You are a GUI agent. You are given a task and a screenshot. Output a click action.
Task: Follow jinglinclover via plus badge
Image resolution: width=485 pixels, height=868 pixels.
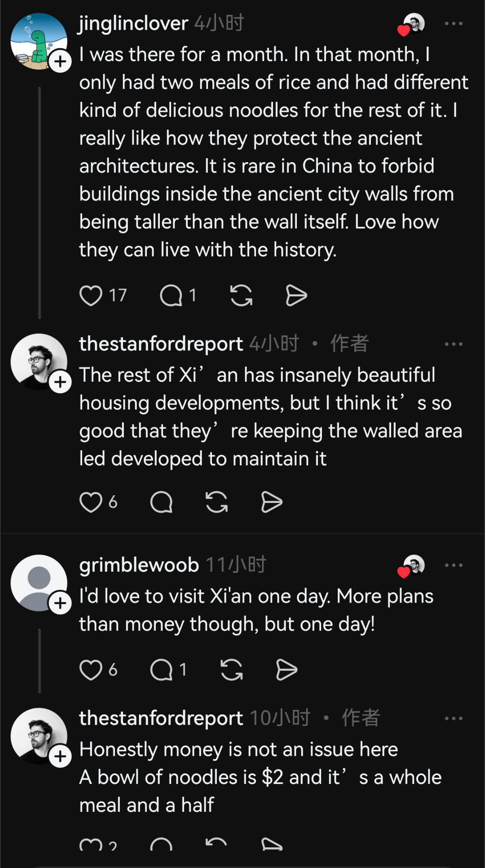point(61,62)
